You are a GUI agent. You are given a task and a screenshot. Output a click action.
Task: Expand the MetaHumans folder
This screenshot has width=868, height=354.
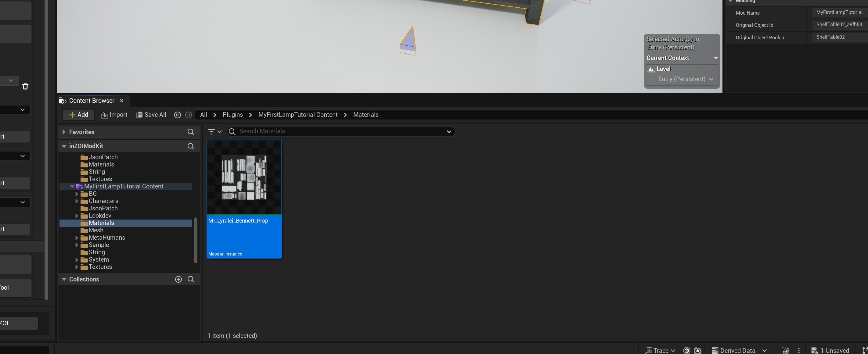pos(77,238)
